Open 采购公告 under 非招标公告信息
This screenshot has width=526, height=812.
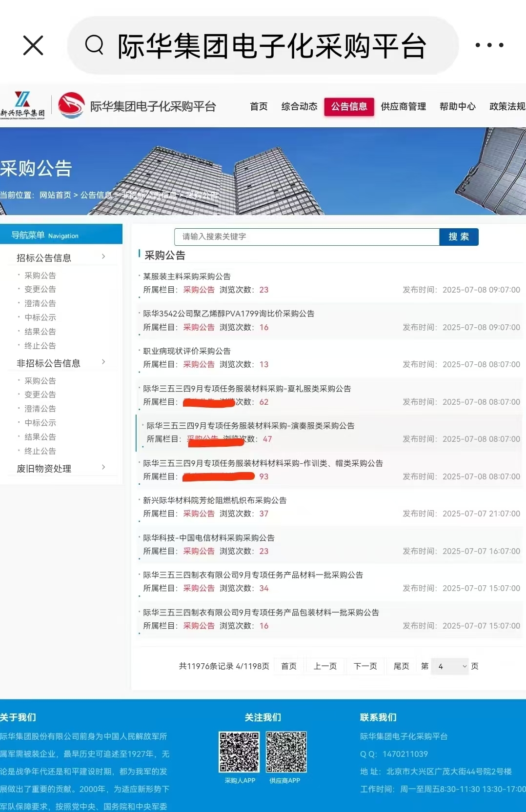[40, 381]
